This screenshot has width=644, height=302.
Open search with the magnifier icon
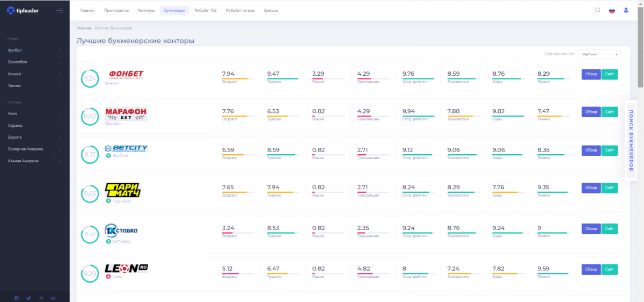[598, 10]
